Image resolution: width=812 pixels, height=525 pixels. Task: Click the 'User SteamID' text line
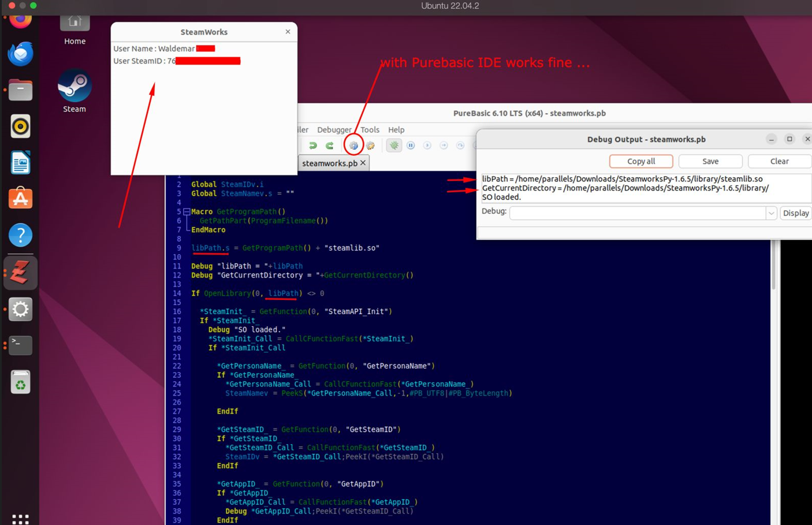[x=144, y=61]
